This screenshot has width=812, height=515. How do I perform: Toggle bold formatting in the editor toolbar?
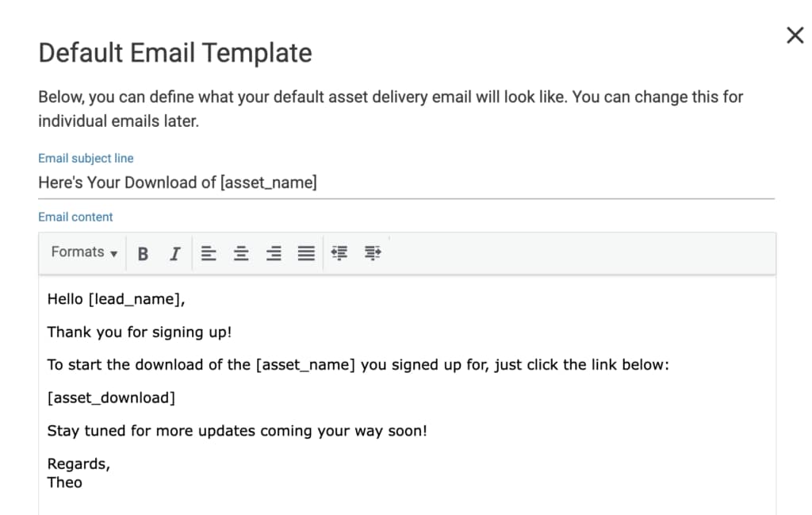[x=143, y=253]
